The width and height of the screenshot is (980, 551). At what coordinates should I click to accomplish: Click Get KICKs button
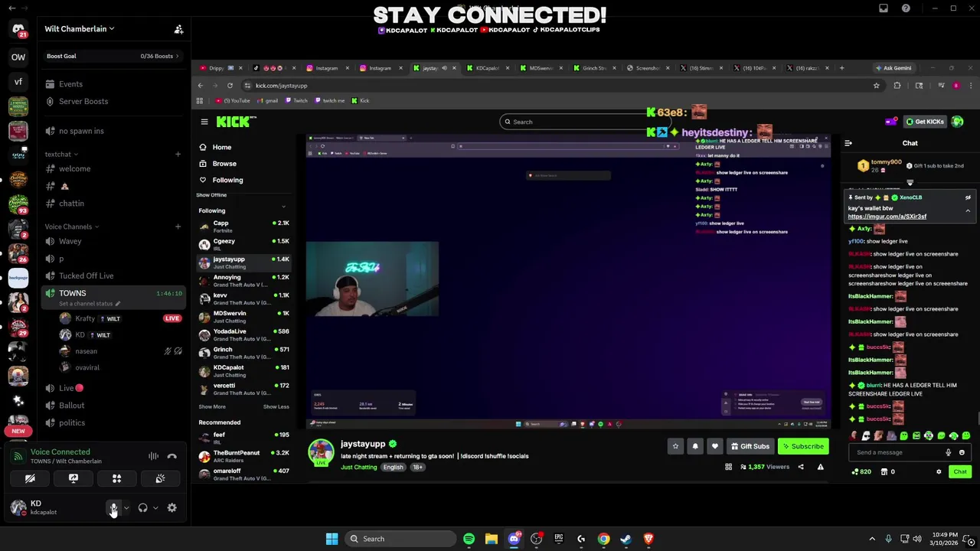click(x=925, y=122)
